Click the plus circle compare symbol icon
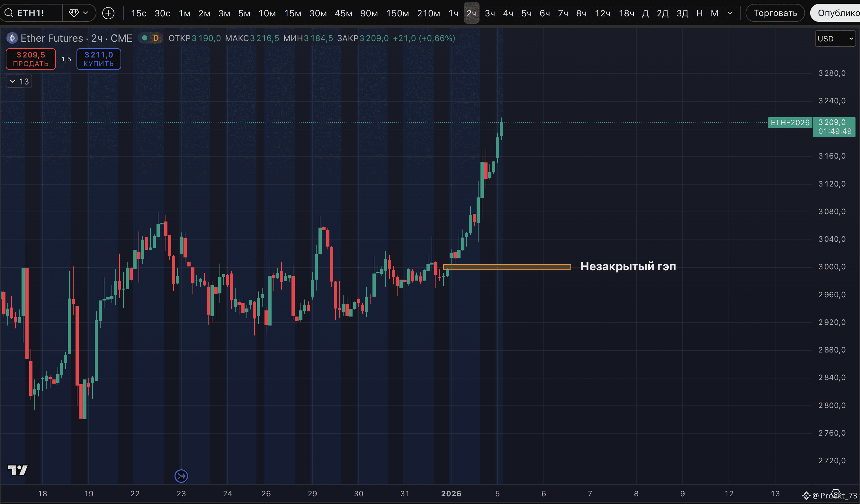The image size is (860, 504). pyautogui.click(x=108, y=13)
